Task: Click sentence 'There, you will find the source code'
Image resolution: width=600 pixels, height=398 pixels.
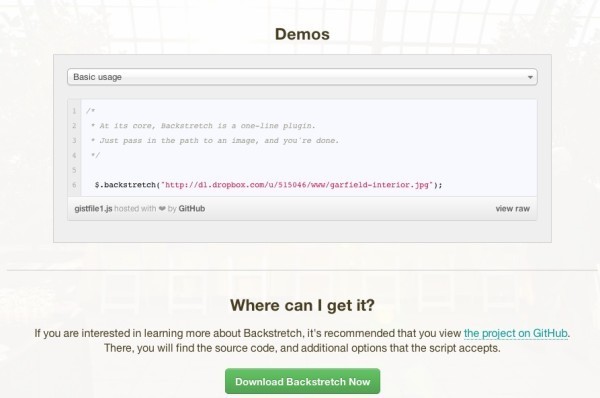Action: click(x=302, y=348)
